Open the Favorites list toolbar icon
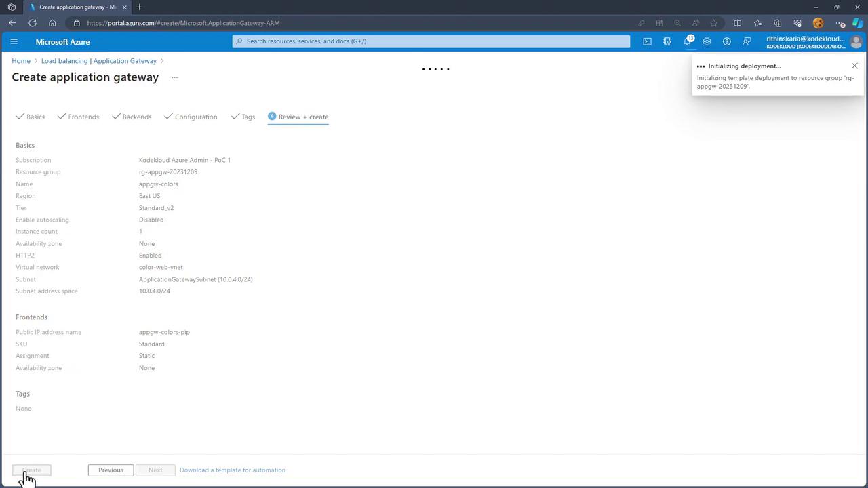 click(757, 23)
